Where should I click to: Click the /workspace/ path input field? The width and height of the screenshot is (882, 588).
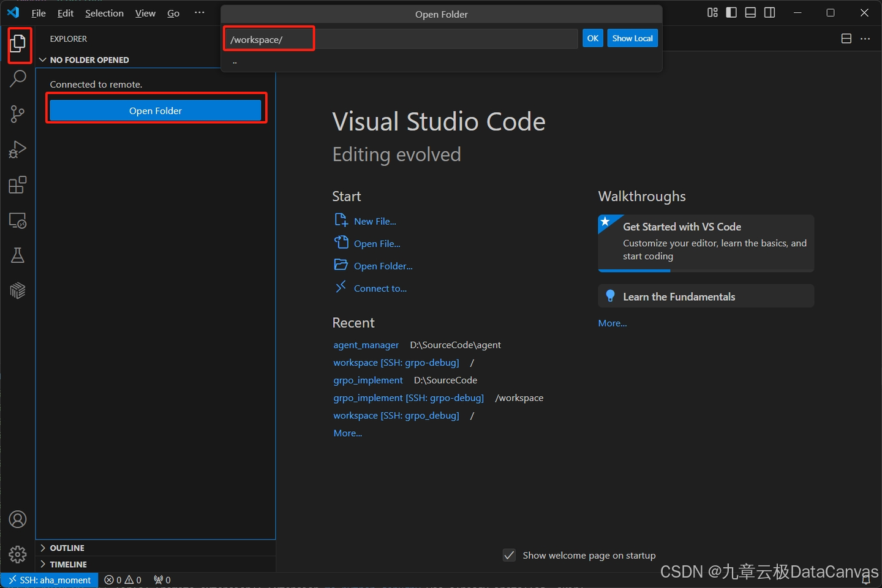pos(402,39)
